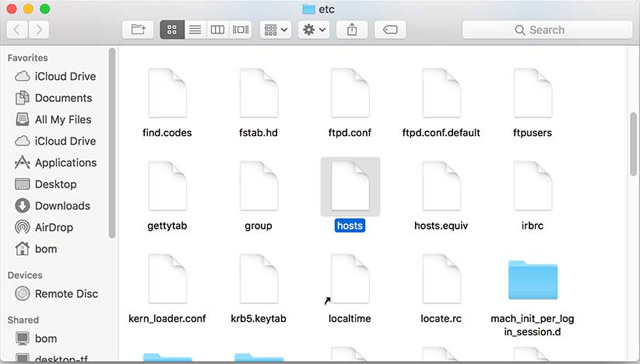640x364 pixels.
Task: Click the Share toolbar button
Action: 352,30
